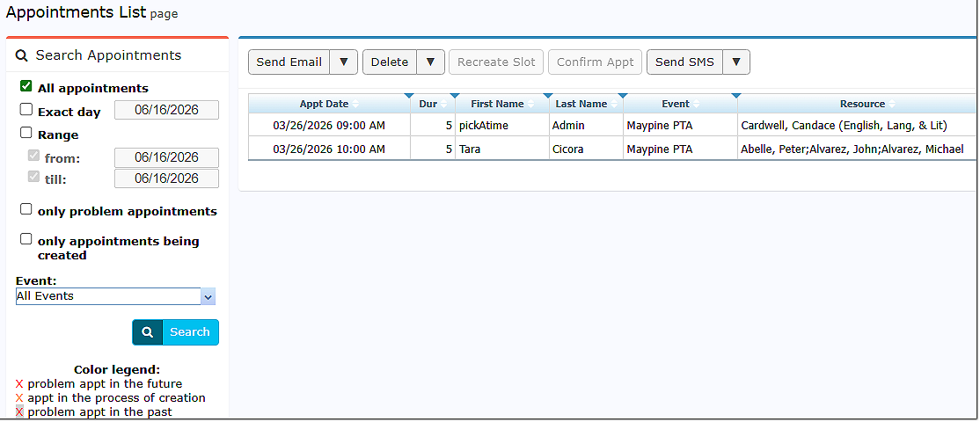This screenshot has height=422, width=980.
Task: Toggle the from: checkbox
Action: (33, 156)
